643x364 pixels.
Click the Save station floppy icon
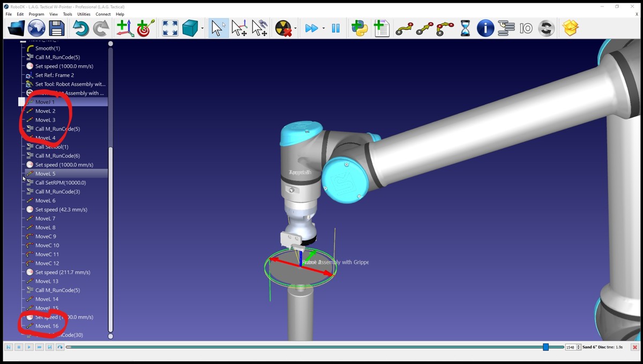pyautogui.click(x=56, y=28)
